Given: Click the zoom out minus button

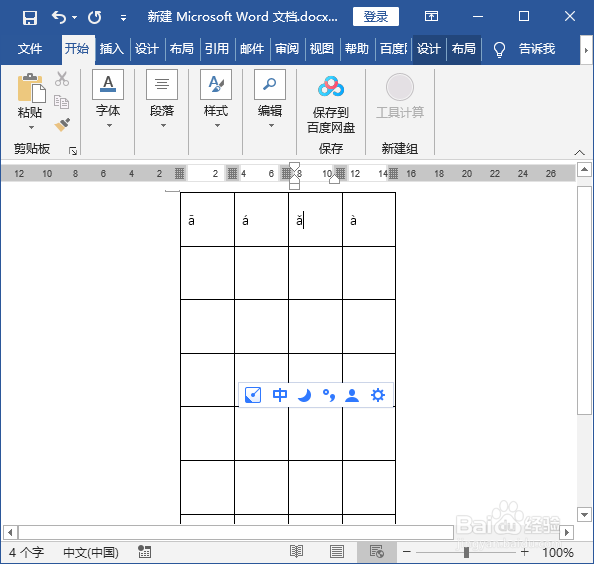Looking at the screenshot, I should (406, 552).
